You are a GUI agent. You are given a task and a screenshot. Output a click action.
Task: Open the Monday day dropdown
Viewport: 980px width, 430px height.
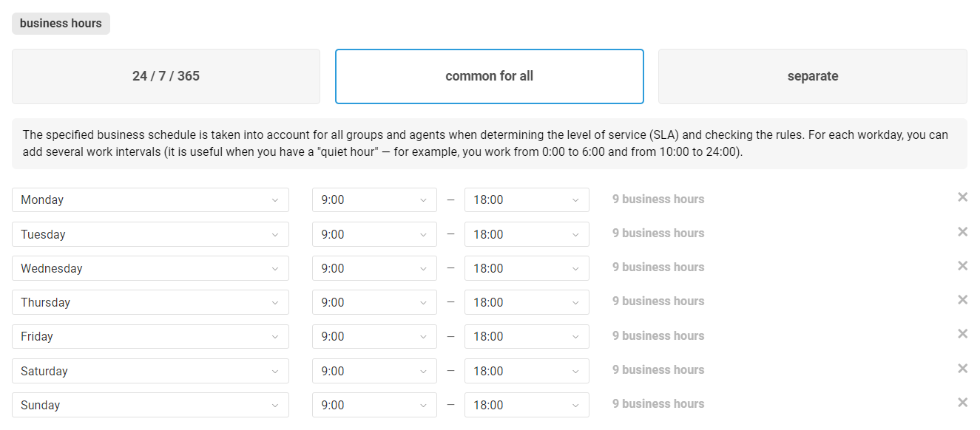pyautogui.click(x=150, y=200)
